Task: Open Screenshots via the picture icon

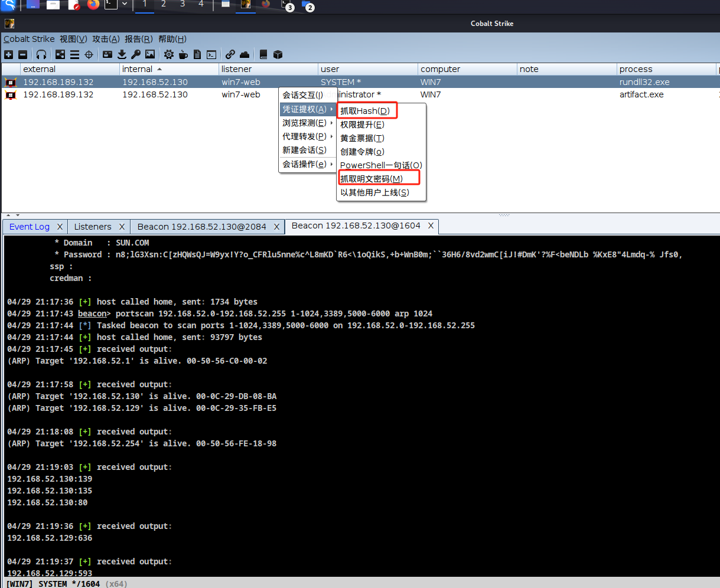Action: 150,54
